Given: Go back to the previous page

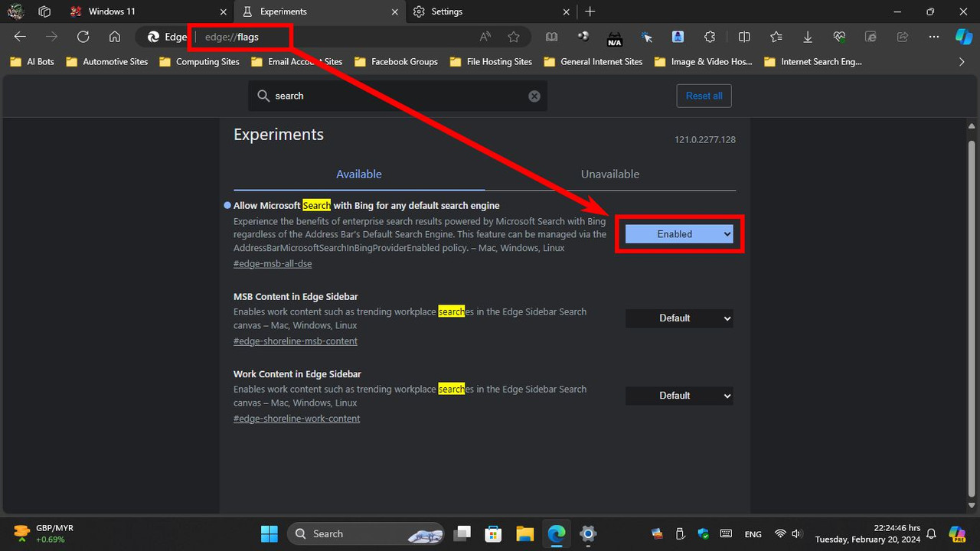Looking at the screenshot, I should (21, 37).
